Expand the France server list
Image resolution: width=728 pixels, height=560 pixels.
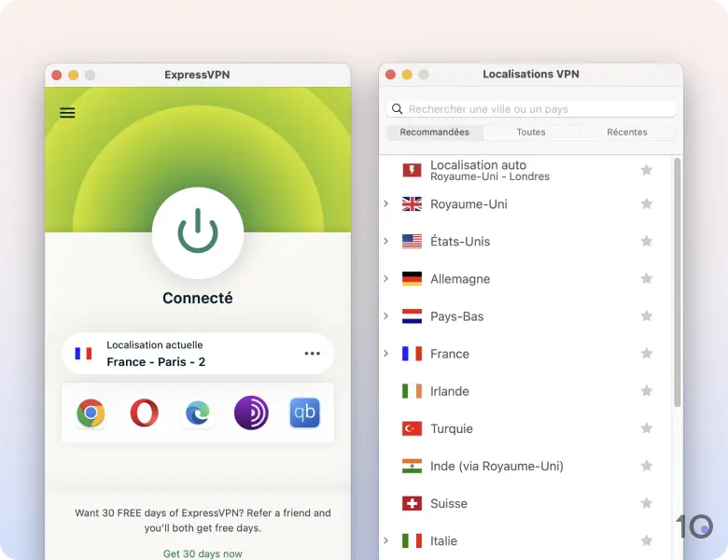385,354
